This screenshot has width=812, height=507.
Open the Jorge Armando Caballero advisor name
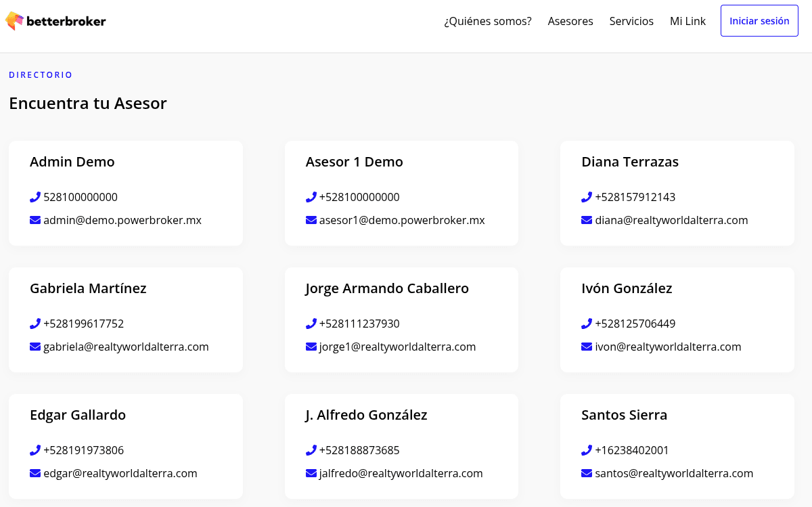coord(387,288)
